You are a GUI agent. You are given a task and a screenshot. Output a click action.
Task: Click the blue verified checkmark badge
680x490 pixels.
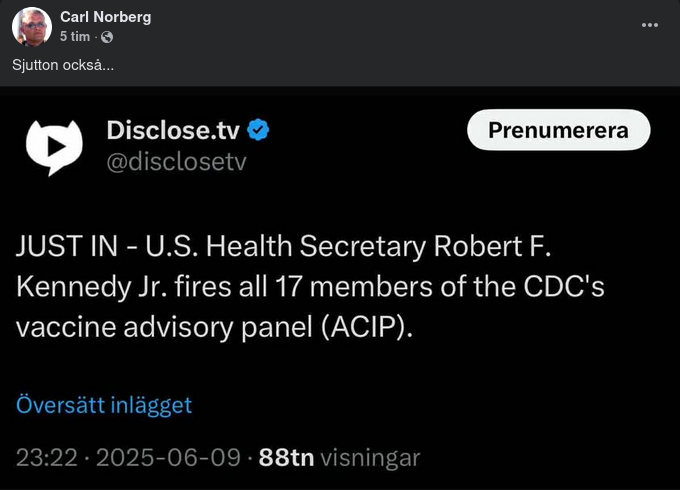pyautogui.click(x=260, y=130)
